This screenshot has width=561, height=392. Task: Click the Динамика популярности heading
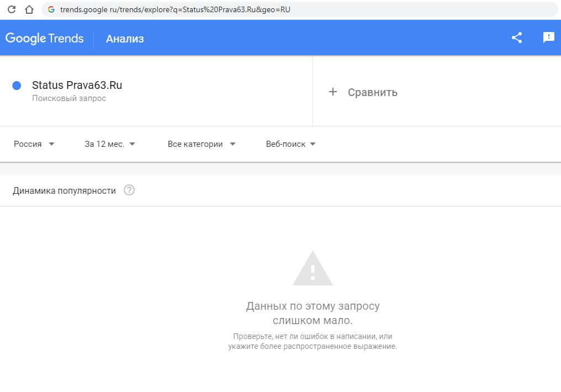coord(64,190)
